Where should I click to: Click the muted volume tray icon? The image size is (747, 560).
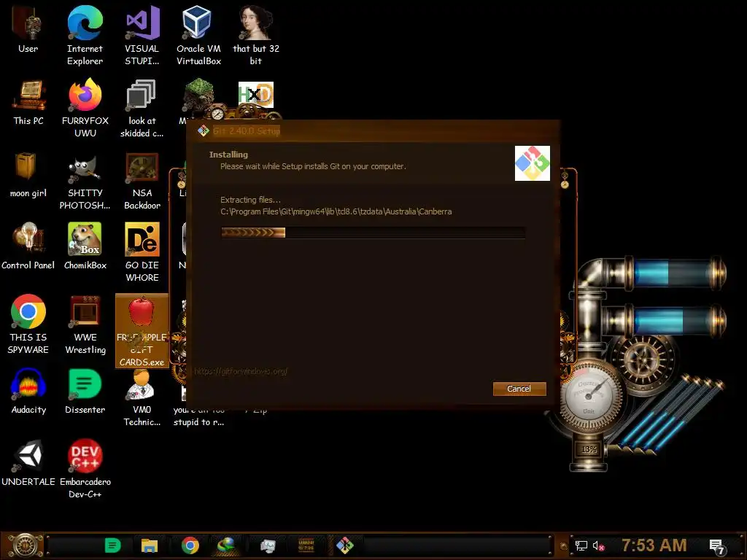[598, 545]
